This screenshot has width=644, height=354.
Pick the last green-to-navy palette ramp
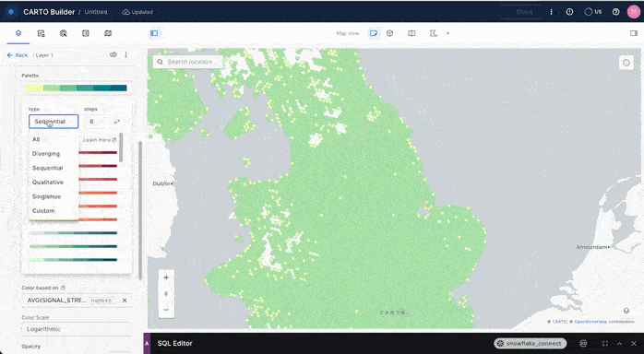(x=73, y=260)
